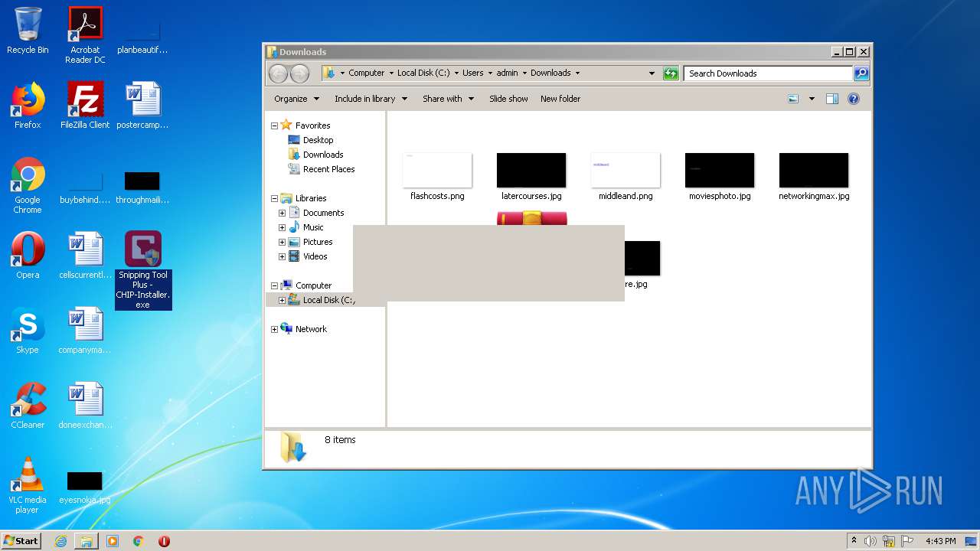Select the doneexchan Word document icon
The image size is (980, 551).
pyautogui.click(x=85, y=406)
